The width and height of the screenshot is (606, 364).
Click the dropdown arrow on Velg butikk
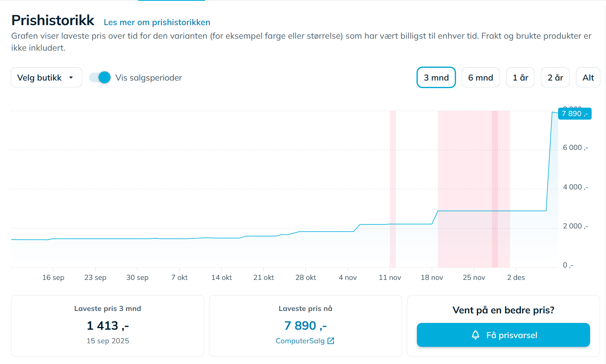point(71,78)
